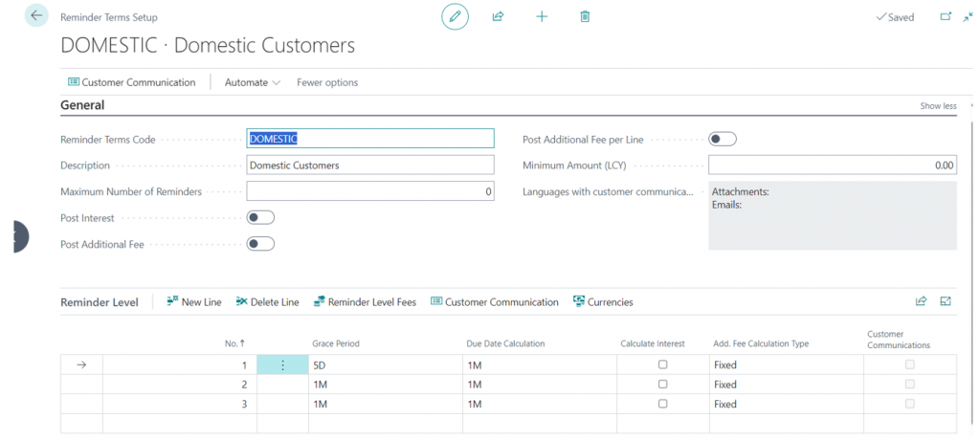Enable the Post Additional Fee toggle
The width and height of the screenshot is (980, 441).
point(260,244)
